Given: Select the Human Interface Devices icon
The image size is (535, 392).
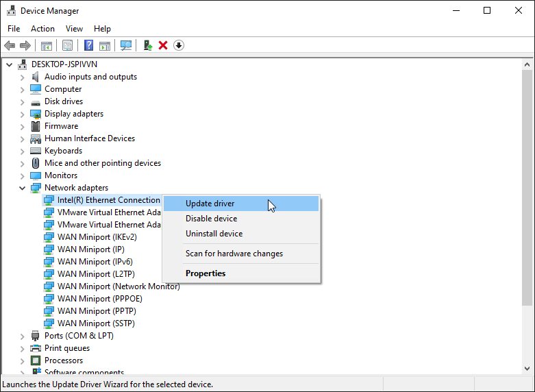Looking at the screenshot, I should point(36,138).
